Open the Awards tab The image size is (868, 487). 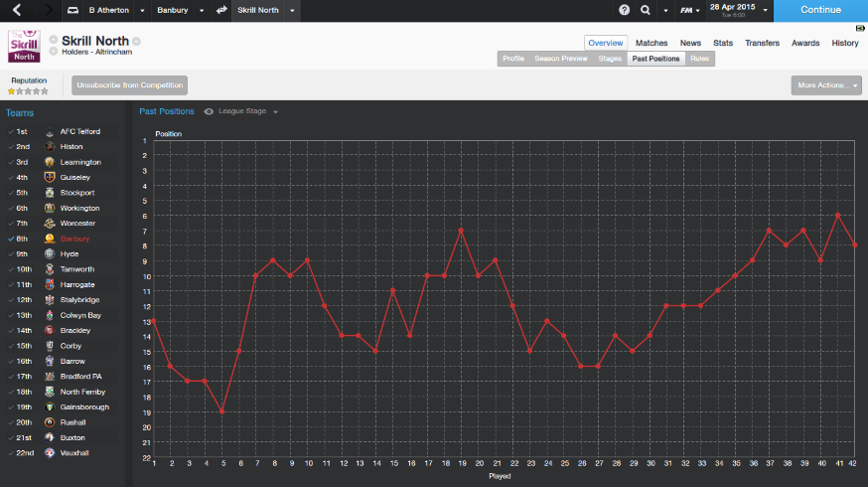805,43
